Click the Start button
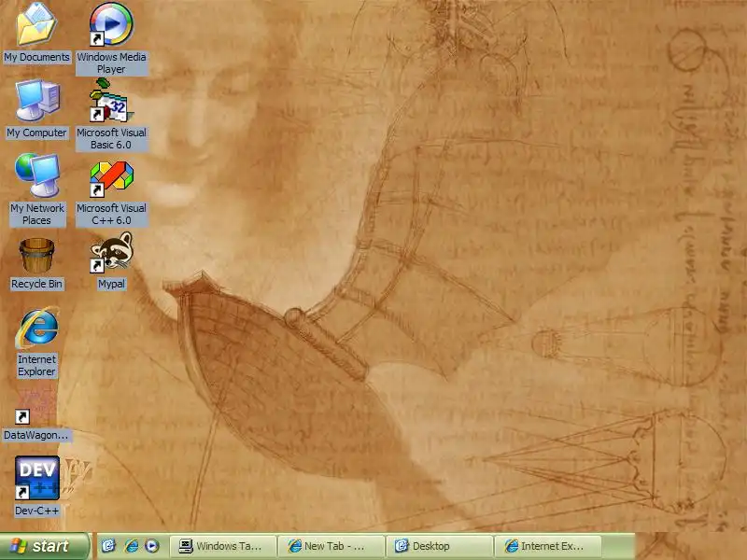Image resolution: width=747 pixels, height=560 pixels. tap(45, 546)
